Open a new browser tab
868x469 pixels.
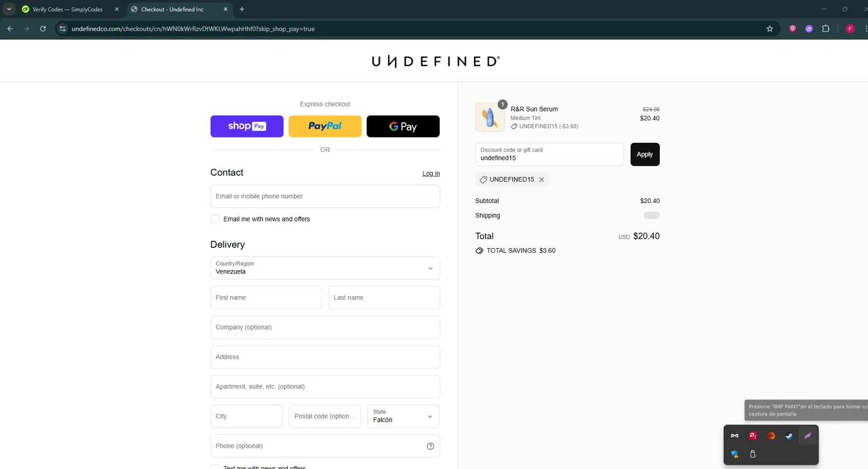[x=242, y=9]
